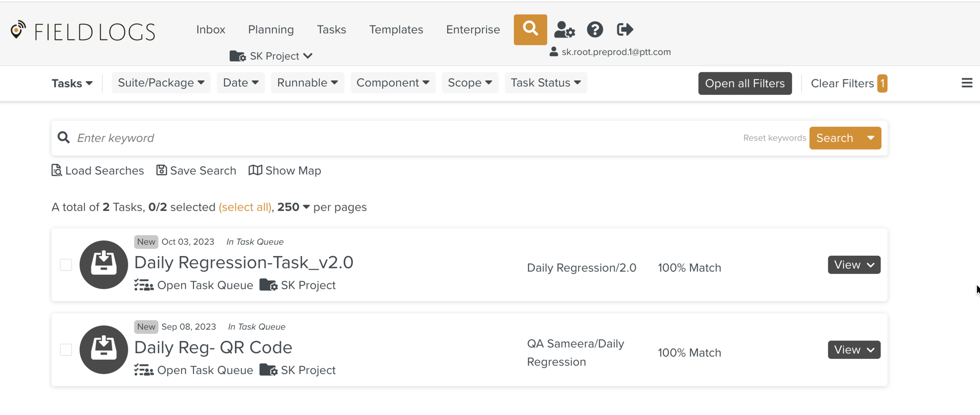Check the Daily Regression-Task_v2.0 checkbox
Screen dimensions: 980x415
coord(66,265)
